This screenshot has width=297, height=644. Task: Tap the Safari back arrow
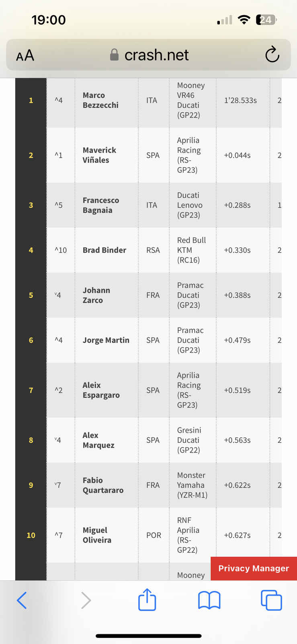(22, 600)
